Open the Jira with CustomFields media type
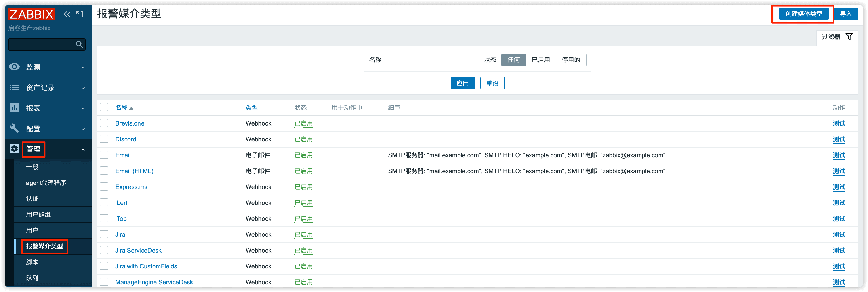Image resolution: width=868 pixels, height=292 pixels. (146, 266)
